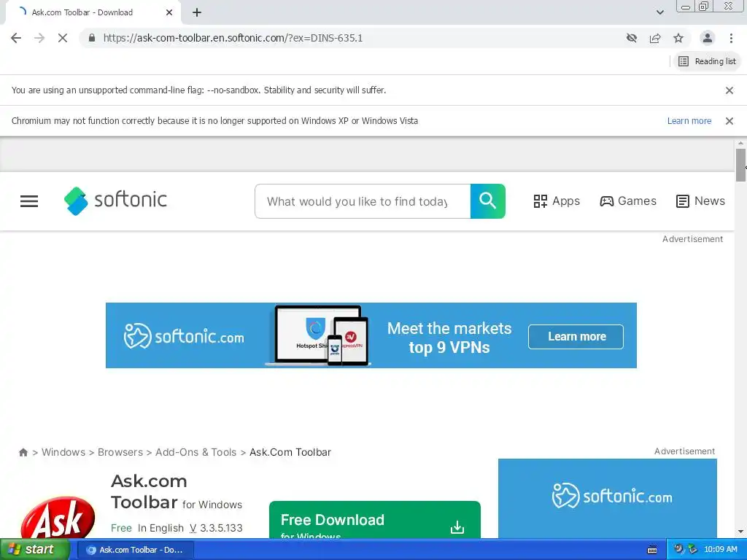Click the keyboard icon in taskbar
747x560 pixels.
pyautogui.click(x=652, y=550)
